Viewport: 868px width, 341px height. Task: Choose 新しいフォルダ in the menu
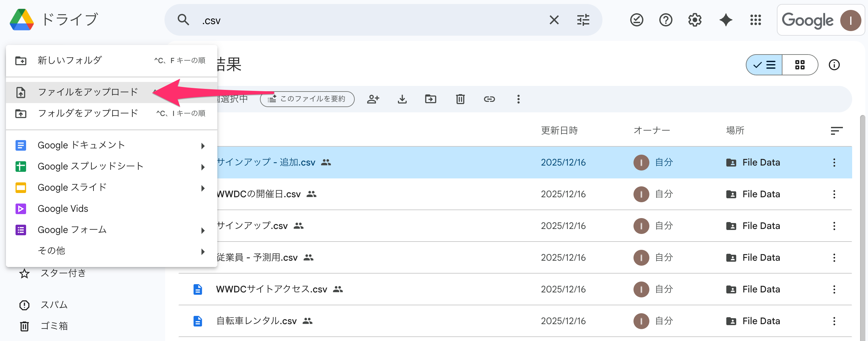tap(70, 61)
